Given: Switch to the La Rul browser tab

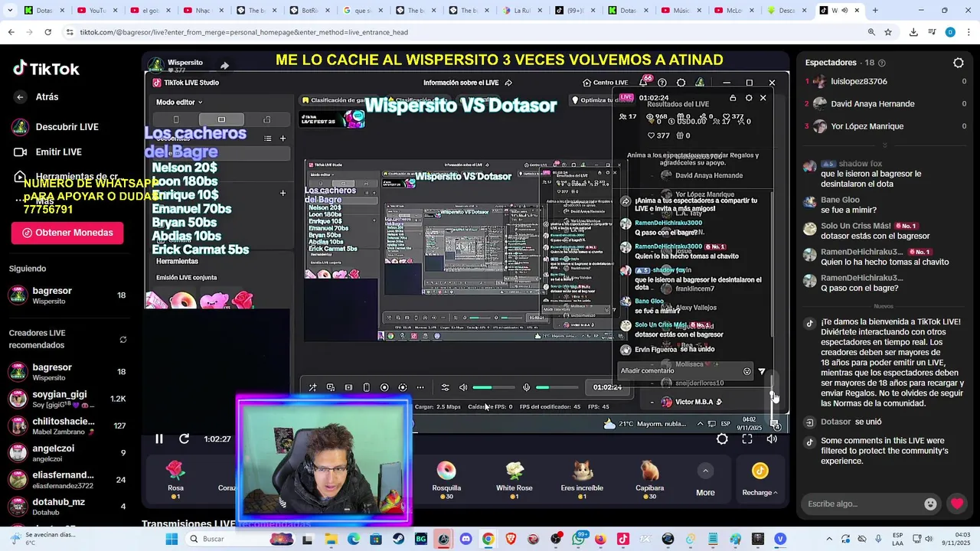Looking at the screenshot, I should coord(522,11).
